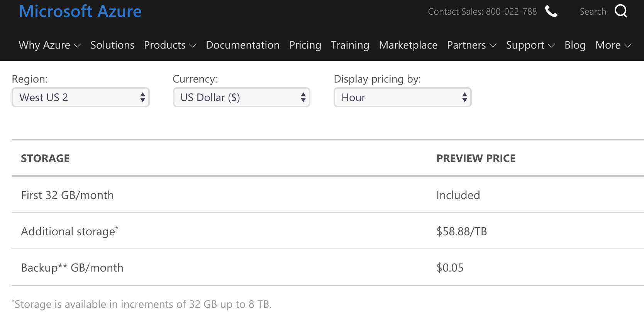Click the Included price cell

click(458, 195)
